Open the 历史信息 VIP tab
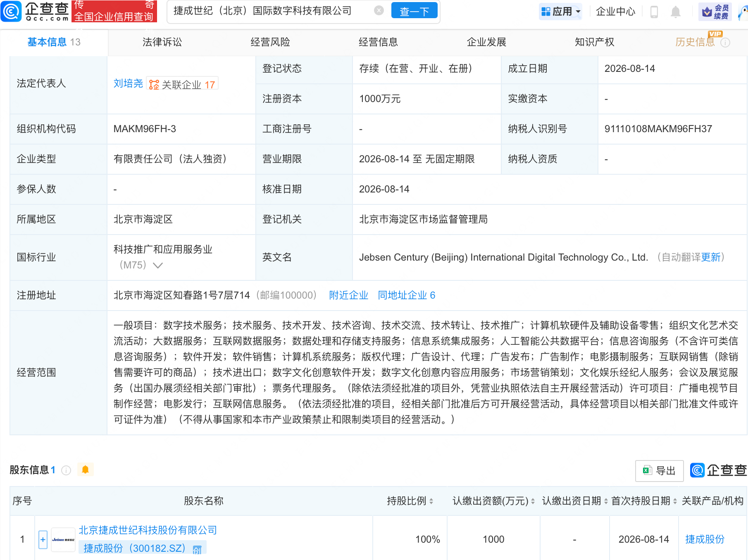 click(x=695, y=42)
